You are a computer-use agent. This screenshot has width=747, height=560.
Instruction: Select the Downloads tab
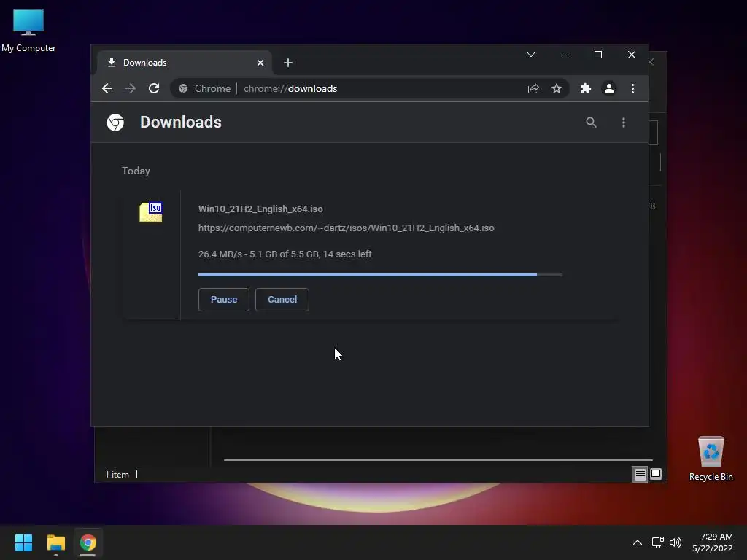185,63
